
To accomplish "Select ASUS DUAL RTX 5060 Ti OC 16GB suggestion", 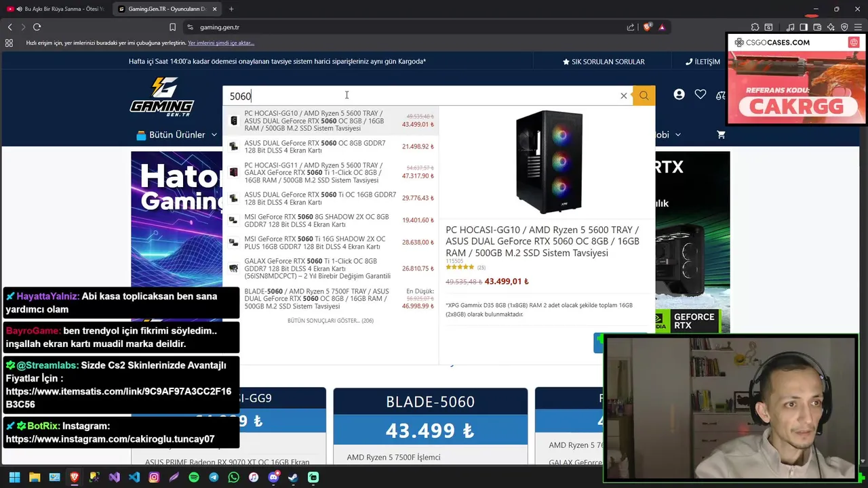I will click(330, 199).
